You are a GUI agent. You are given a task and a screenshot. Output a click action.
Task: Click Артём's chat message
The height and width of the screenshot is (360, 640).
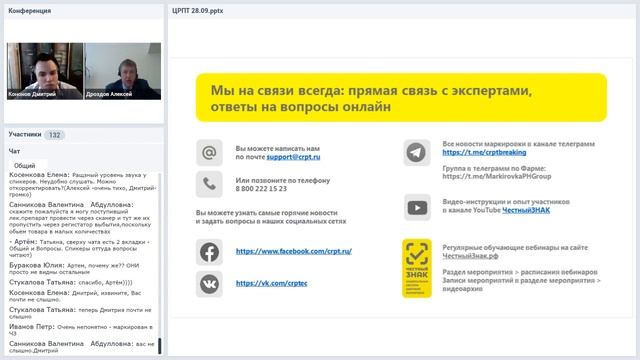coord(80,248)
